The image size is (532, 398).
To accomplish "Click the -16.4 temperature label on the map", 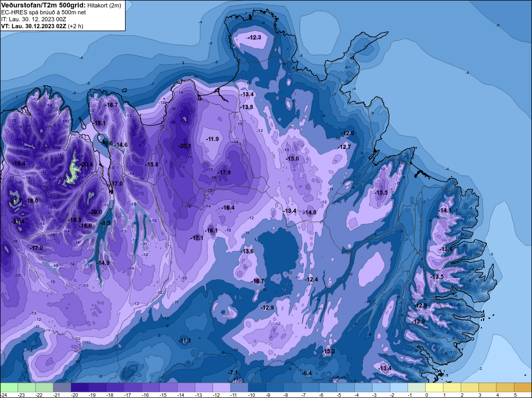I will 228,208.
